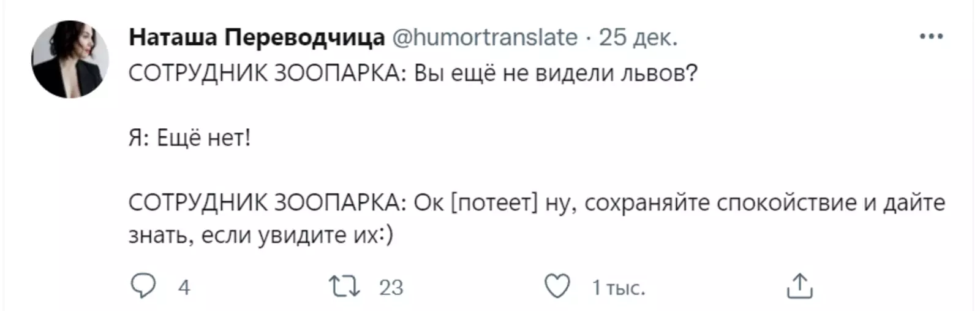Click the bracketed word [потеет]
This screenshot has height=311, width=980.
click(x=494, y=202)
